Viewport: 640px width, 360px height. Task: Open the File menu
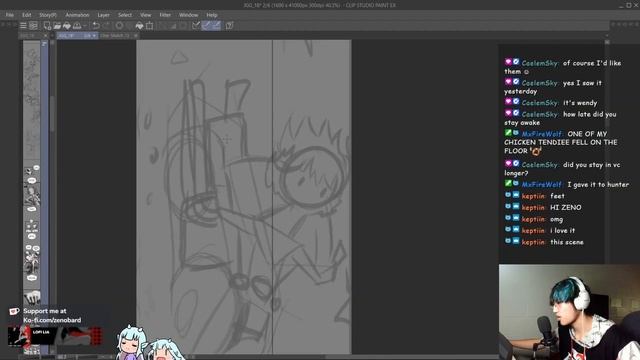point(9,15)
